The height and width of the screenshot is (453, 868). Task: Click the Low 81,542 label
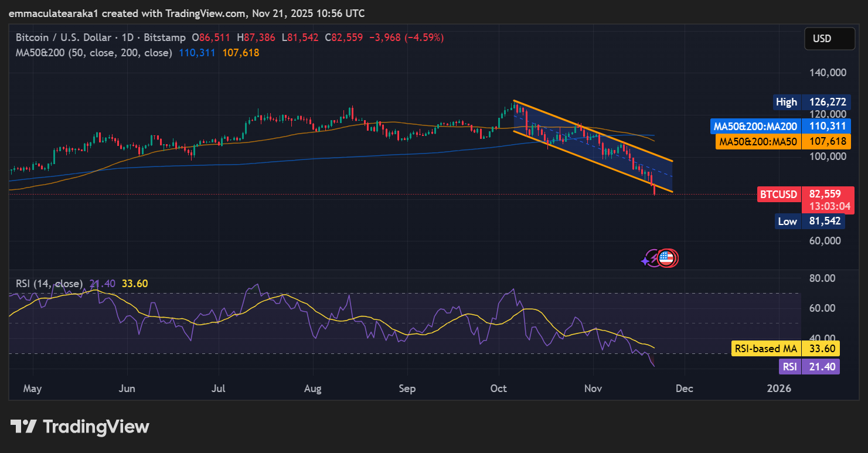(809, 222)
